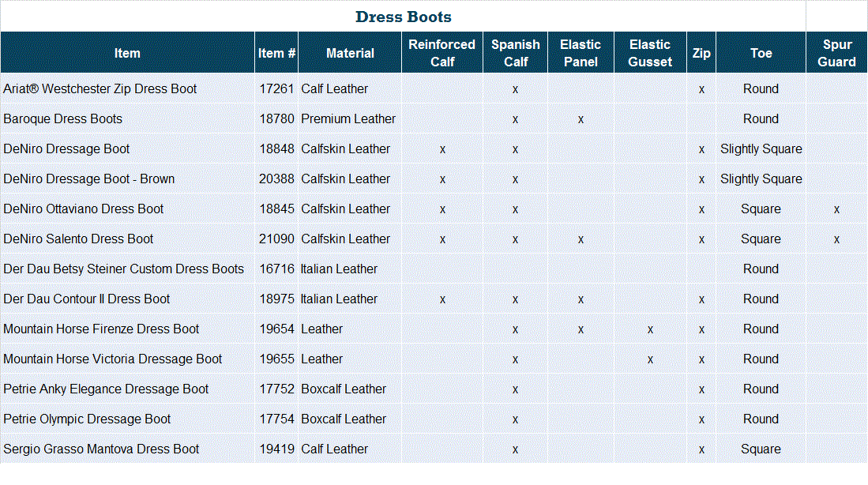Click Slightly Square toe in item 18848 row
Screen dimensions: 868x485
tap(761, 149)
